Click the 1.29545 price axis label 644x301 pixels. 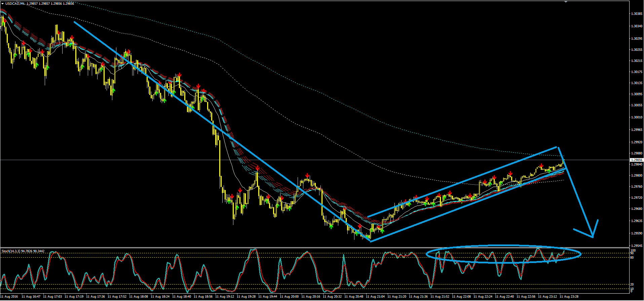coord(637,246)
